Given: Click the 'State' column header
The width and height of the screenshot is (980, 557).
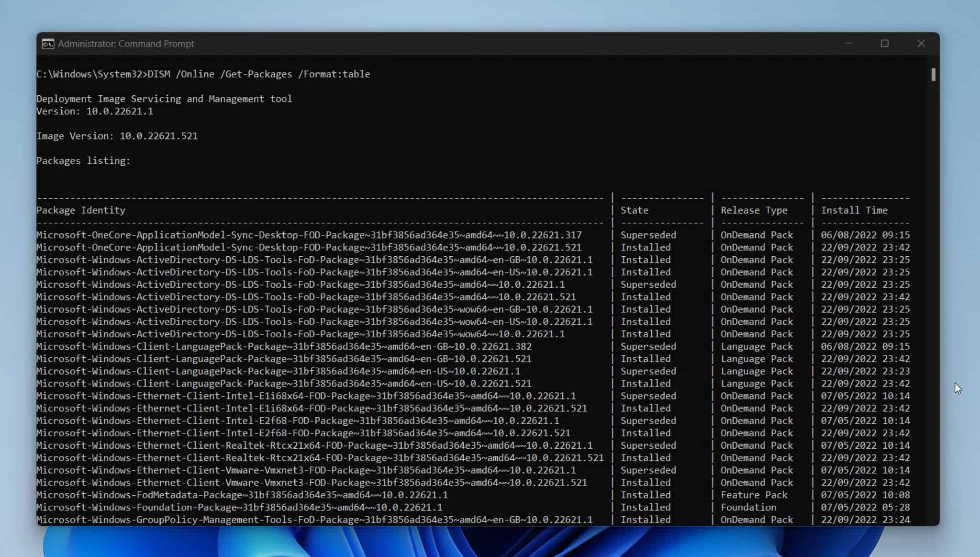Looking at the screenshot, I should pyautogui.click(x=634, y=210).
